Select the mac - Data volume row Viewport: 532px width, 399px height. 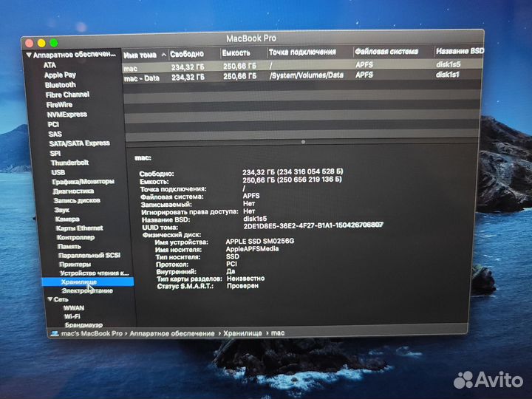point(302,76)
